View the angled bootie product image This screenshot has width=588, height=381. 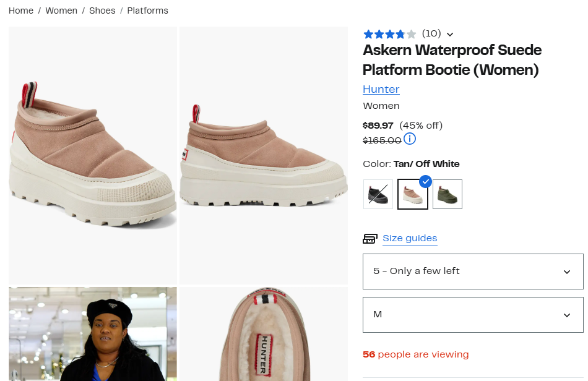(93, 155)
